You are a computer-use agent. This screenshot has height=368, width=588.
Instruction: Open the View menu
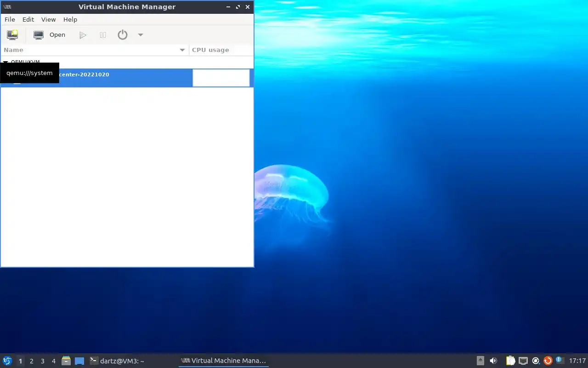(x=48, y=19)
